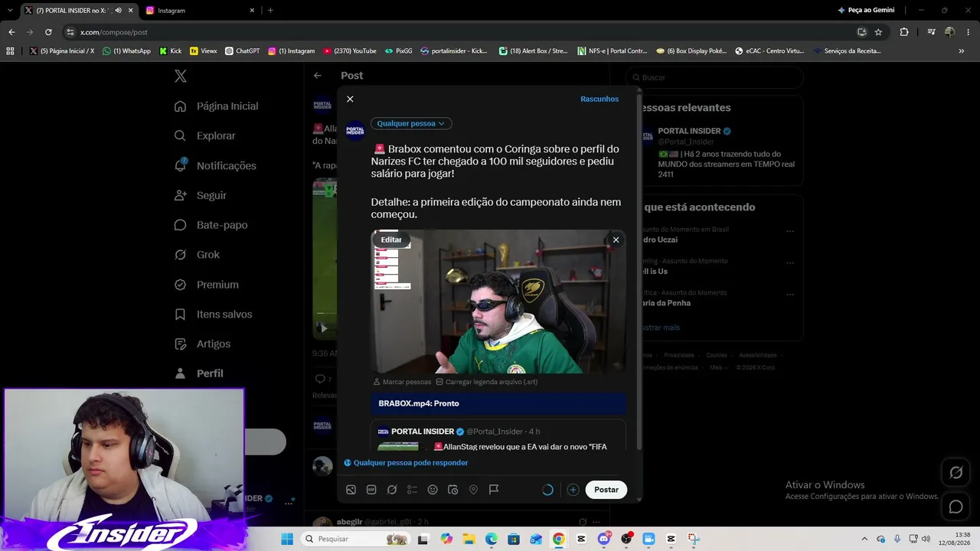Screen dimensions: 980x551
Task: Open Grok in the sidebar
Action: 197,255
